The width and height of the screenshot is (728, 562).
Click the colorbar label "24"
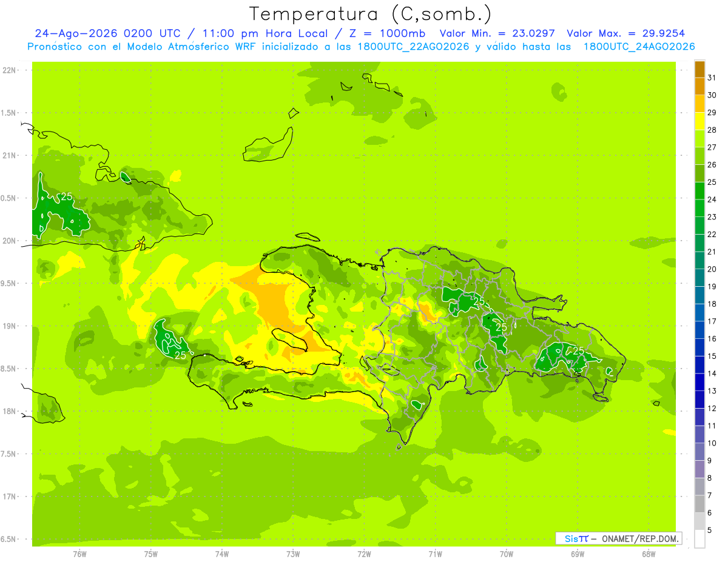[712, 199]
